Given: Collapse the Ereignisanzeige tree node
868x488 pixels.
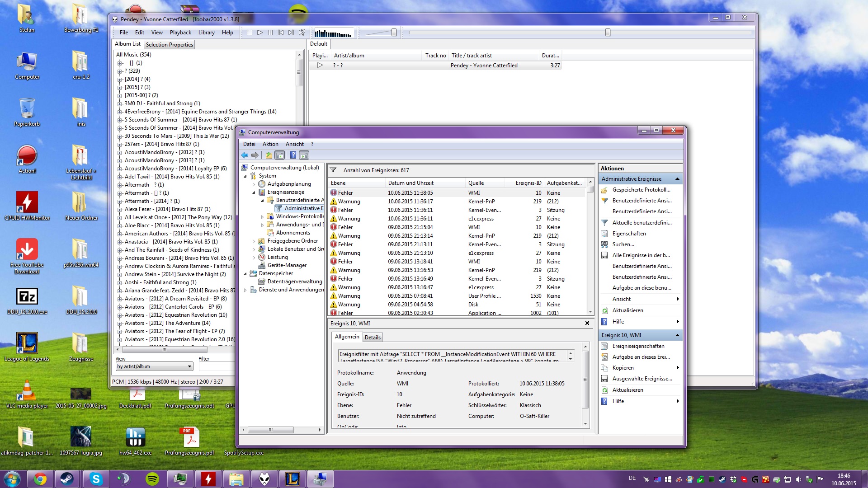Looking at the screenshot, I should (254, 192).
